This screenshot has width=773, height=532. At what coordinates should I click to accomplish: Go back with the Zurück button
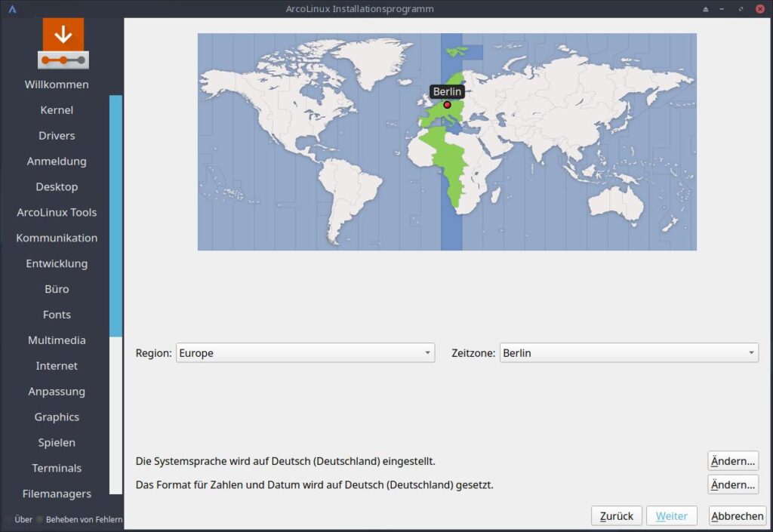(x=616, y=515)
